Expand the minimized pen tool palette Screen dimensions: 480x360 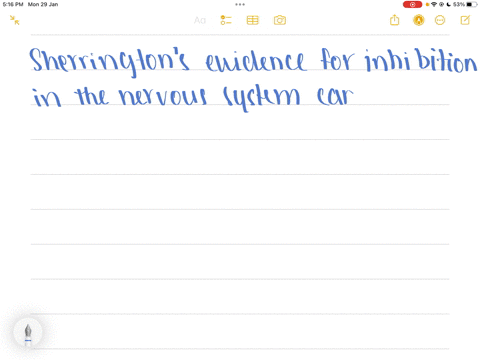point(28,332)
